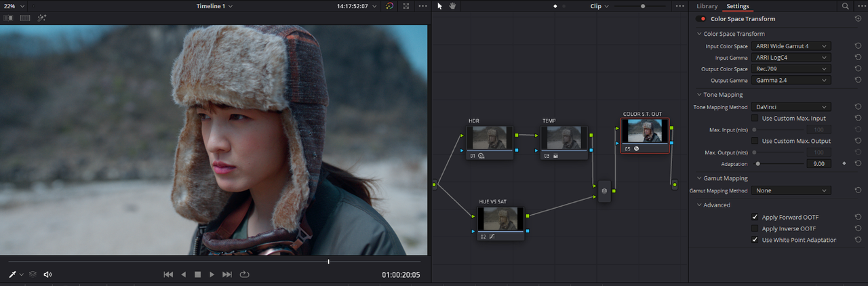Toggle the color bypass grades icon
The width and height of the screenshot is (868, 286).
click(x=390, y=6)
